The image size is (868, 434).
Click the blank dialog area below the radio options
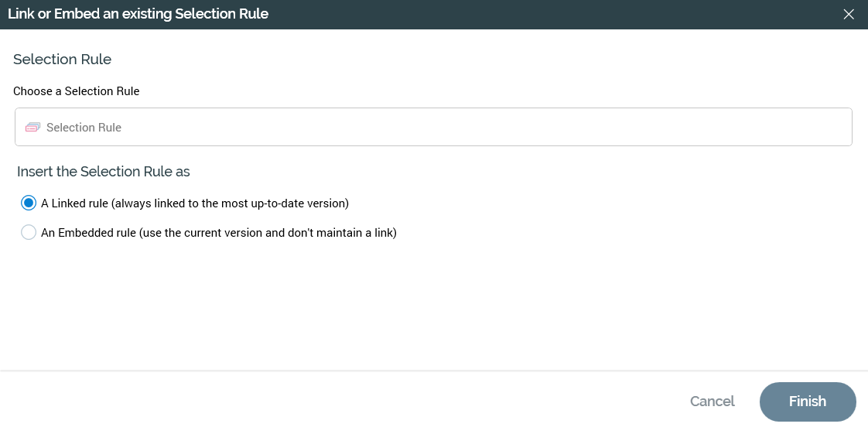coord(433,309)
